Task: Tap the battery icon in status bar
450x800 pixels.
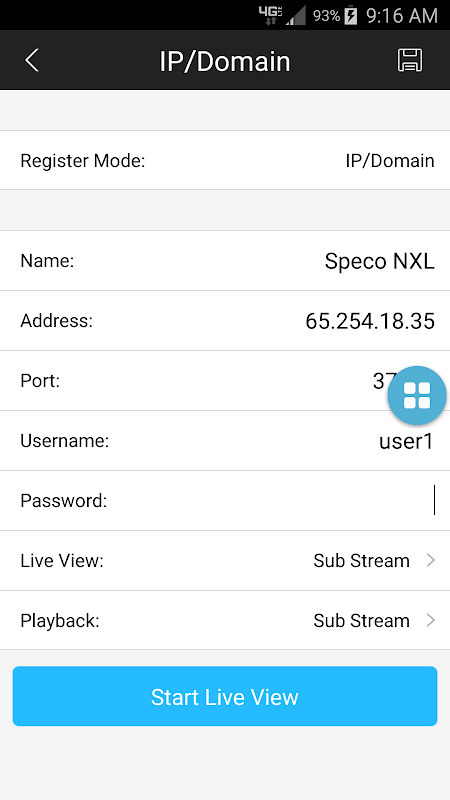Action: [351, 16]
